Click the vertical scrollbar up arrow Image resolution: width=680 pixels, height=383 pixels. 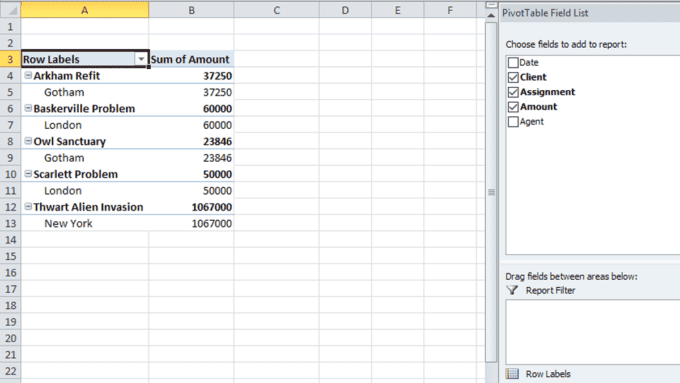click(491, 16)
